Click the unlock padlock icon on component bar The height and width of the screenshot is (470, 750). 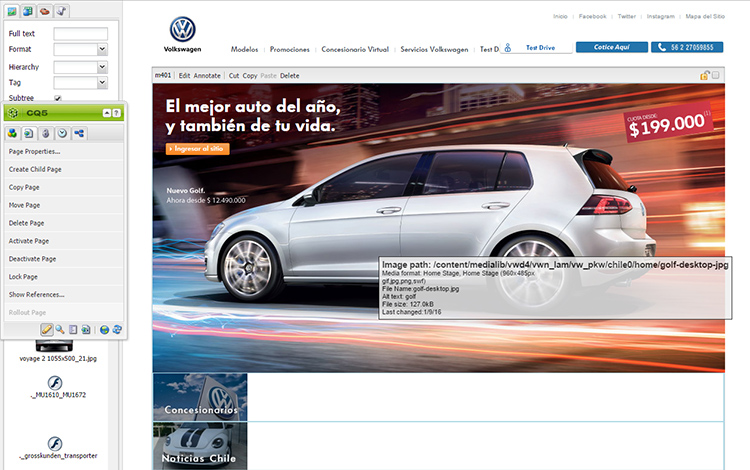(705, 75)
